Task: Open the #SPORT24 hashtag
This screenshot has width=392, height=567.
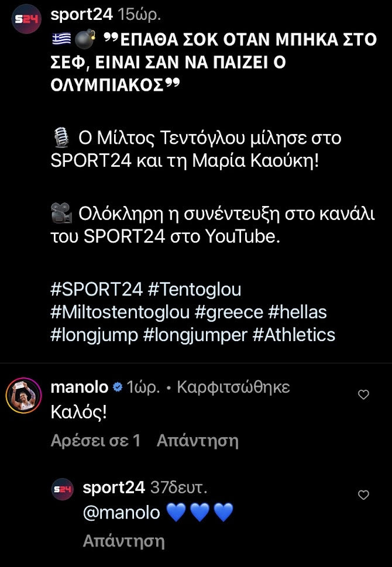Action: pos(97,290)
